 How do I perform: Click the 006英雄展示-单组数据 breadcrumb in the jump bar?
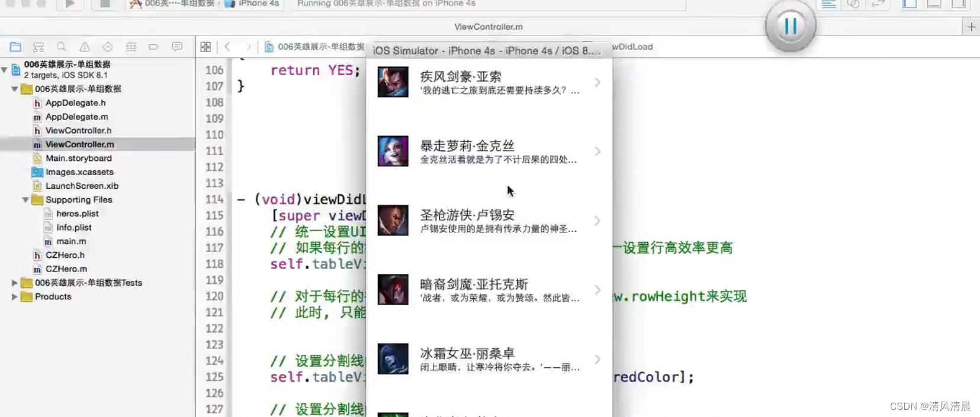coord(315,47)
